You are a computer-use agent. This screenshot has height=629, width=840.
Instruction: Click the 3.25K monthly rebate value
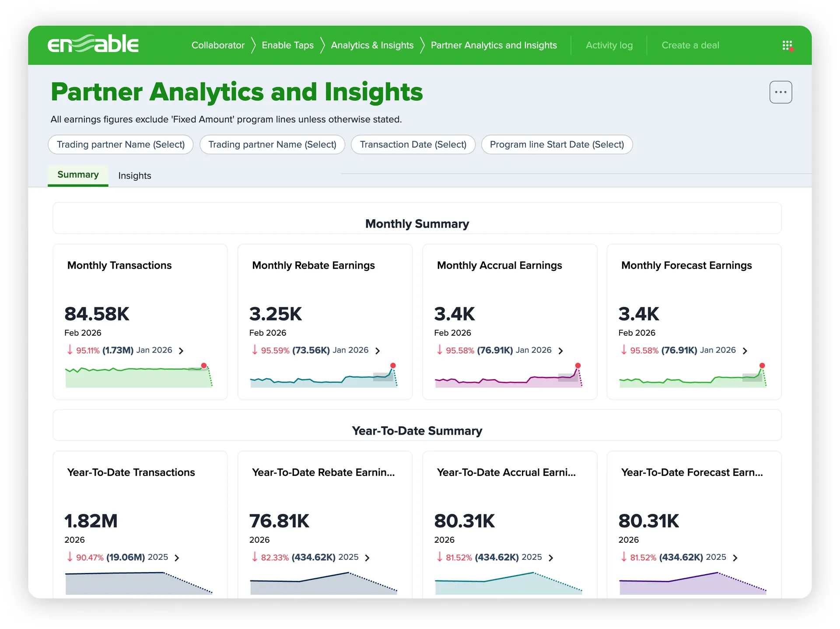click(276, 314)
